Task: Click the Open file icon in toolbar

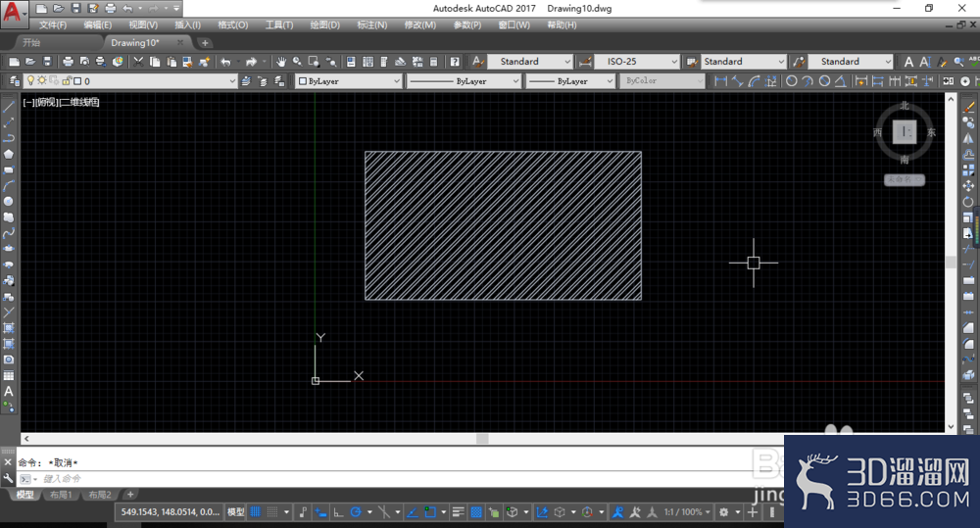Action: tap(30, 62)
